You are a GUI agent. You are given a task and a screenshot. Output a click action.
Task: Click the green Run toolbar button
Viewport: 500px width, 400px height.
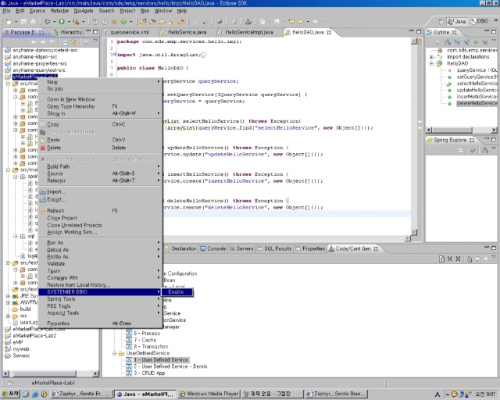[62, 22]
